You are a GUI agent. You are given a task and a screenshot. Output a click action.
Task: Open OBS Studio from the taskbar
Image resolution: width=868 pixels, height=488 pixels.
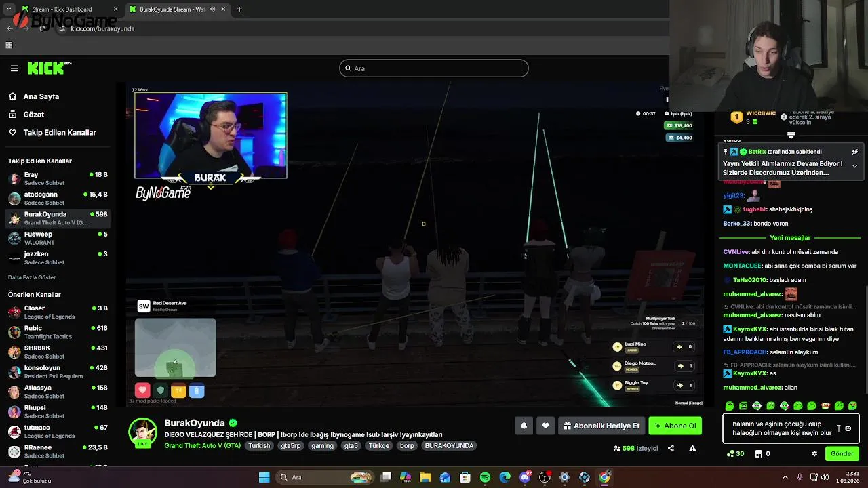tap(545, 477)
